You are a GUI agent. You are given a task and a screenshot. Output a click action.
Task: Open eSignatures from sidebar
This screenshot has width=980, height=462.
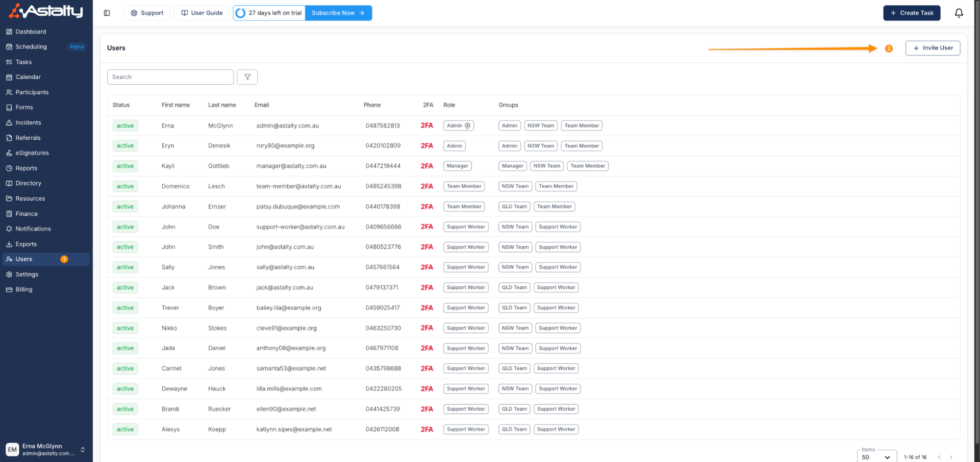[x=32, y=153]
